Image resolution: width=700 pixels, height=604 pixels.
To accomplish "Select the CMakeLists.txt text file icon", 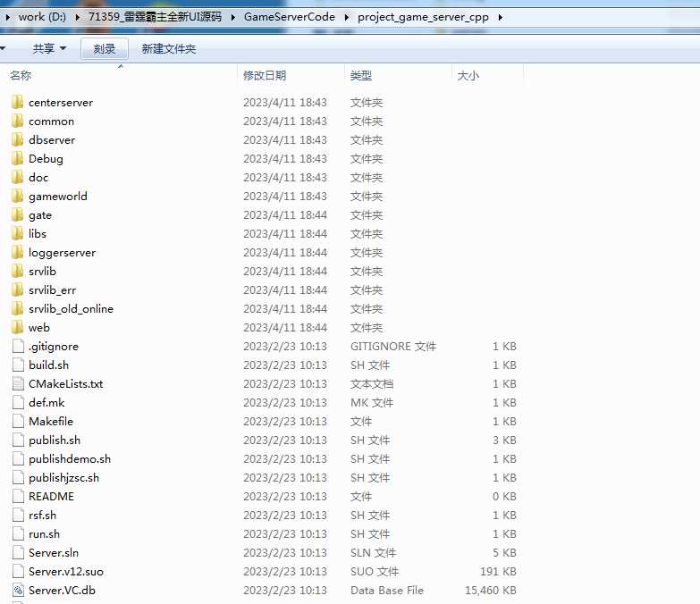I will tap(18, 384).
